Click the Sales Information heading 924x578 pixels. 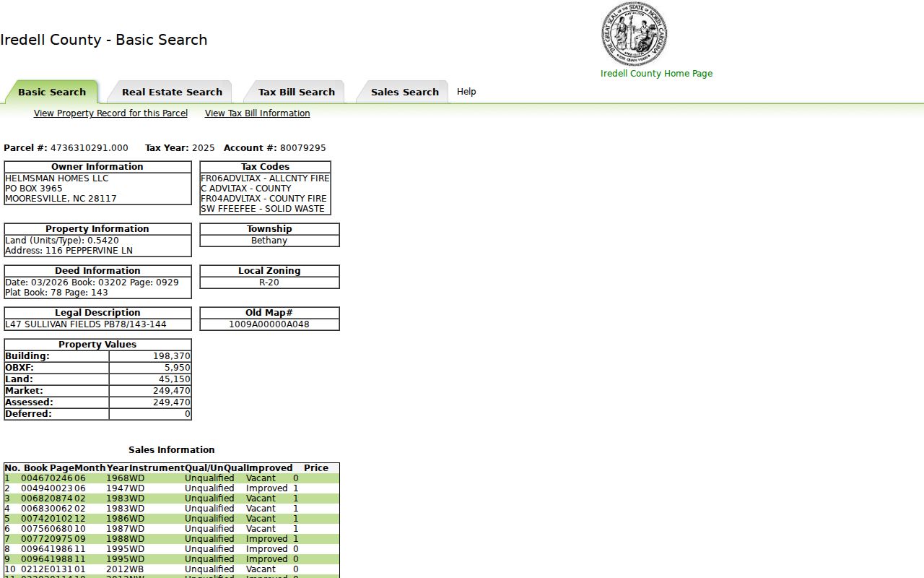click(x=172, y=449)
